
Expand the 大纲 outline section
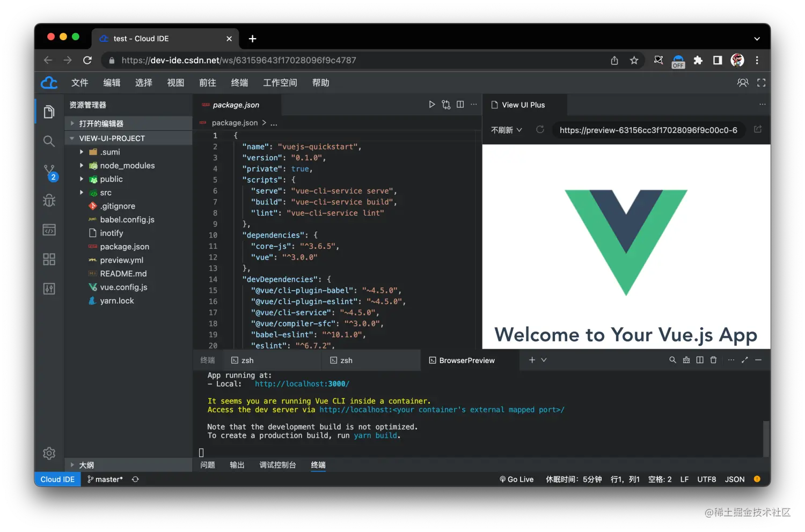click(x=128, y=465)
